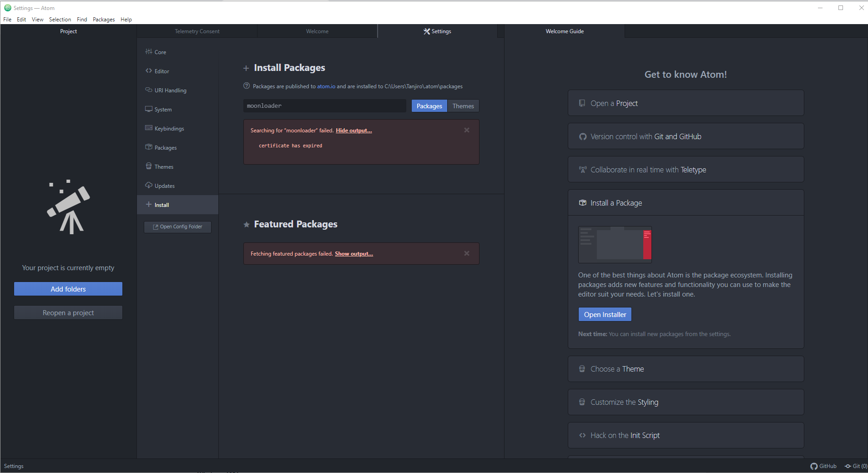The width and height of the screenshot is (868, 473).
Task: Open the Selection menu
Action: click(x=60, y=20)
